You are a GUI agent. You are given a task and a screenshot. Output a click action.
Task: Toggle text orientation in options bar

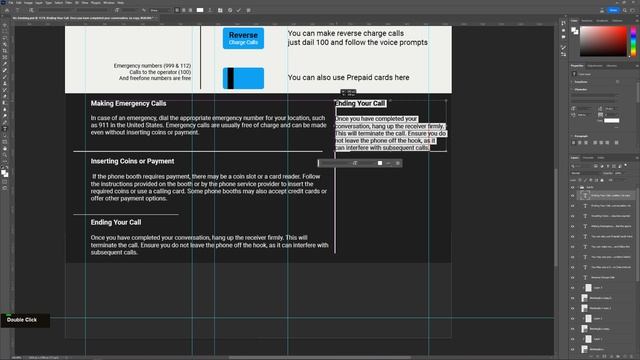tap(31, 10)
